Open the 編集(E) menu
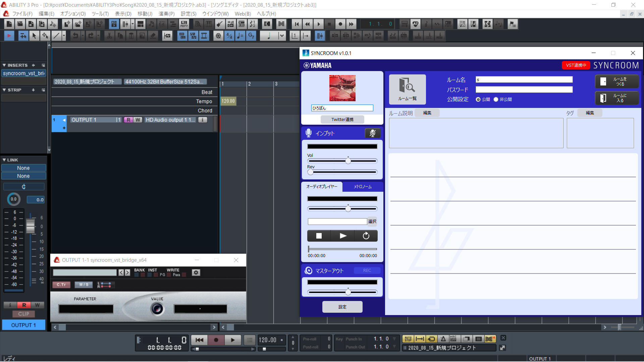644x362 pixels. click(x=46, y=14)
